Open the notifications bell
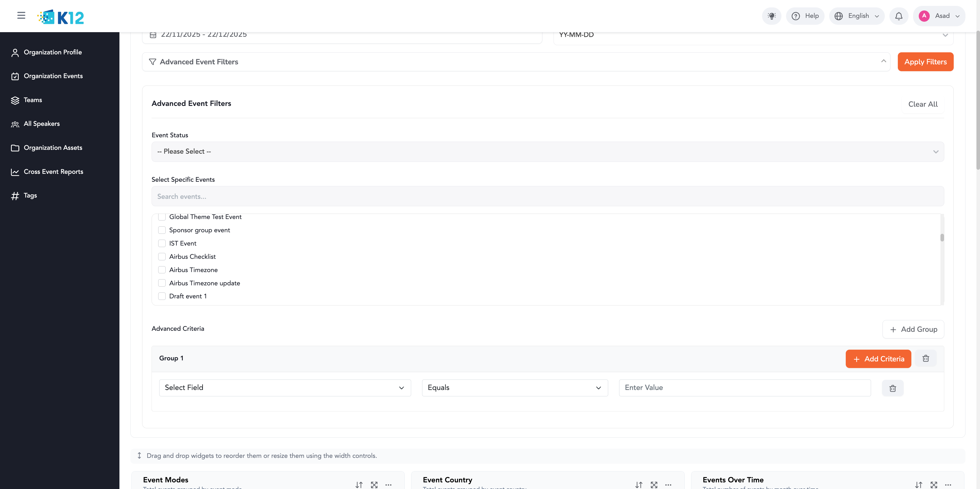 click(899, 16)
